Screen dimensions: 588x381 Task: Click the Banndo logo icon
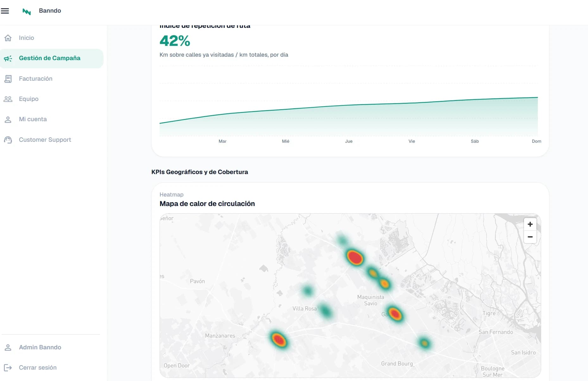point(27,12)
